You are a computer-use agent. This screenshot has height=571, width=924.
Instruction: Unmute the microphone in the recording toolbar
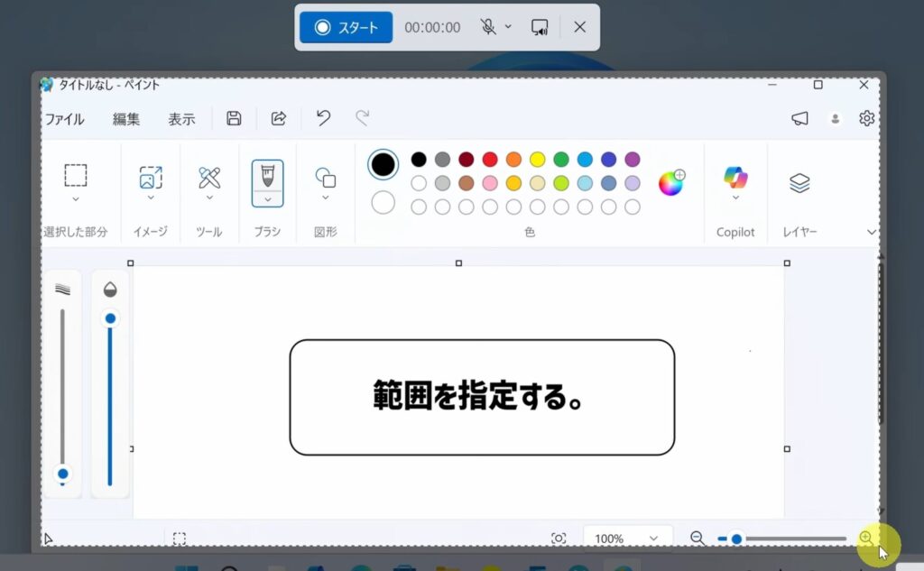[x=490, y=27]
